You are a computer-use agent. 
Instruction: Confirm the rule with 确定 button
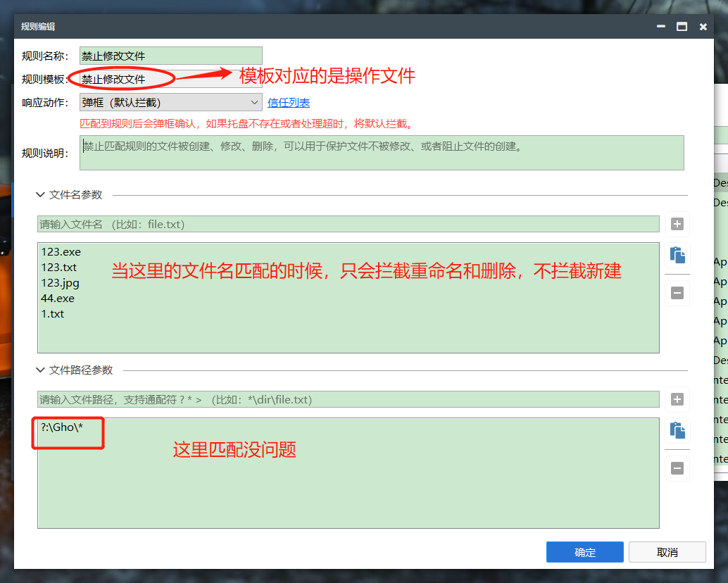(x=584, y=552)
